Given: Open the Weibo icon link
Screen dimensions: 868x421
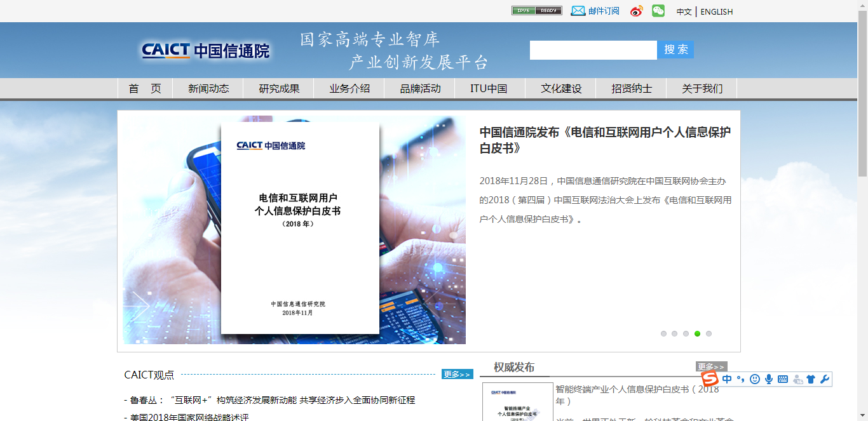Looking at the screenshot, I should [637, 11].
